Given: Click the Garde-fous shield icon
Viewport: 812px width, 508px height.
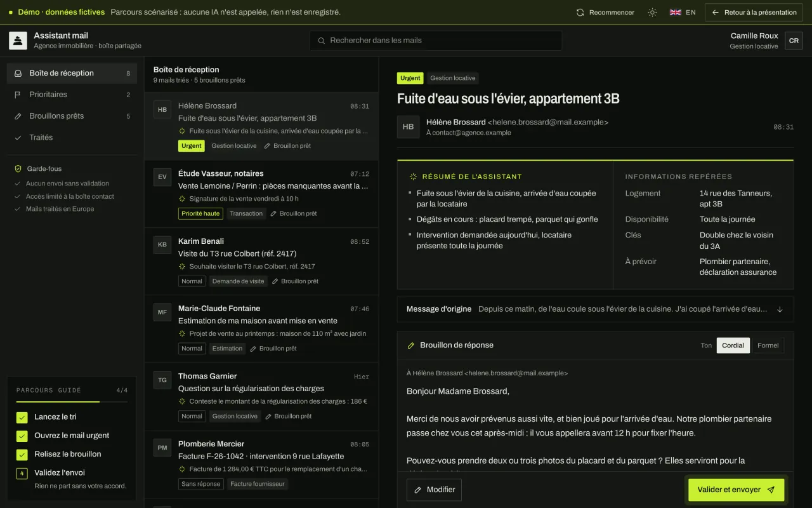Looking at the screenshot, I should [x=18, y=169].
